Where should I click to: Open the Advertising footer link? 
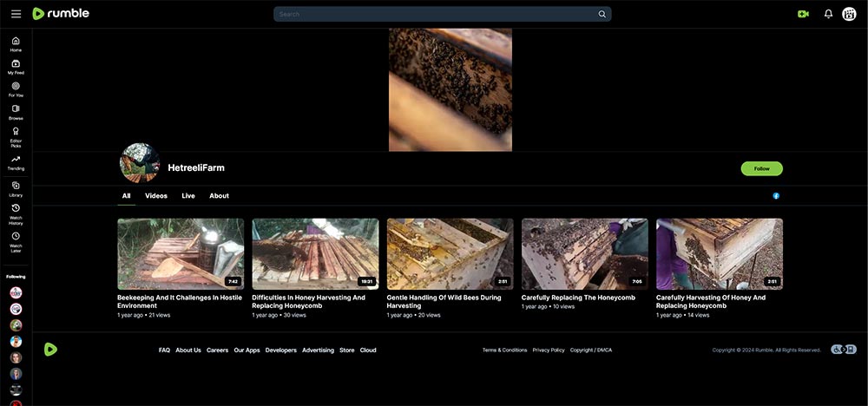[319, 350]
